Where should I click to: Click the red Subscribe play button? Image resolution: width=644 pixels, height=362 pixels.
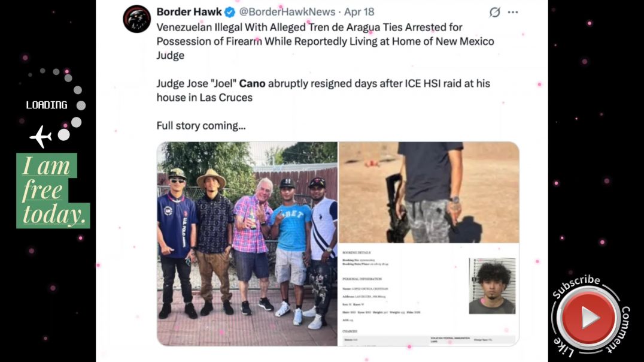[x=588, y=318]
